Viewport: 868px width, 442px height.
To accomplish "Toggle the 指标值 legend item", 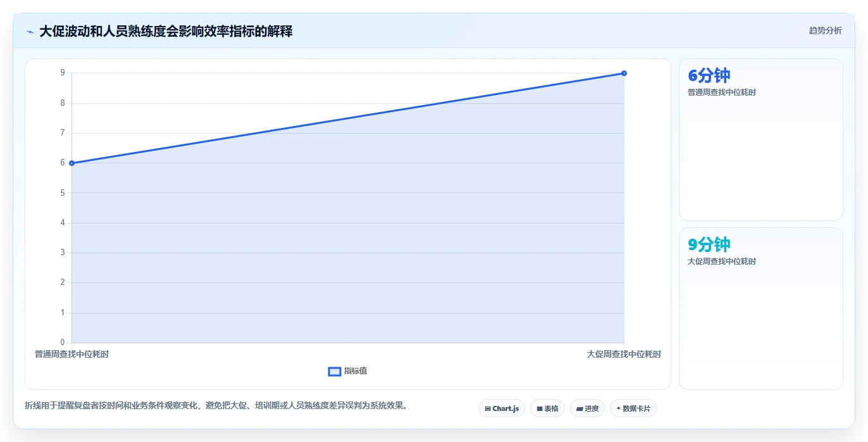I will 347,371.
